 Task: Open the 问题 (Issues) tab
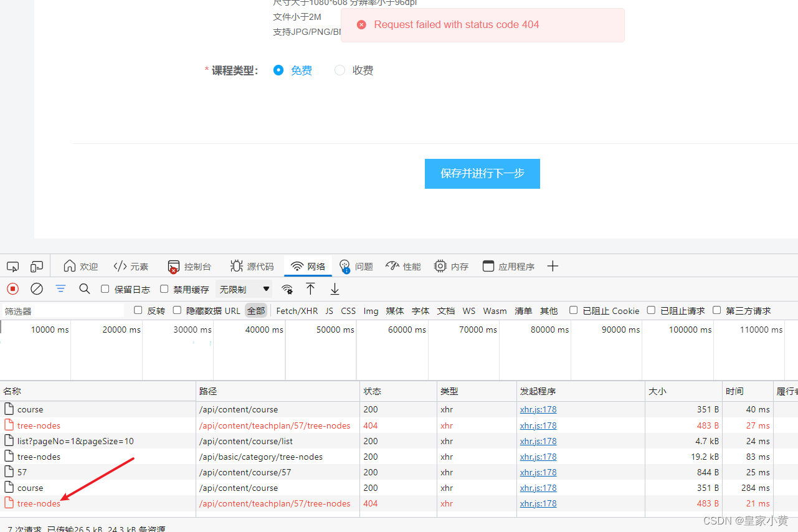(x=356, y=267)
